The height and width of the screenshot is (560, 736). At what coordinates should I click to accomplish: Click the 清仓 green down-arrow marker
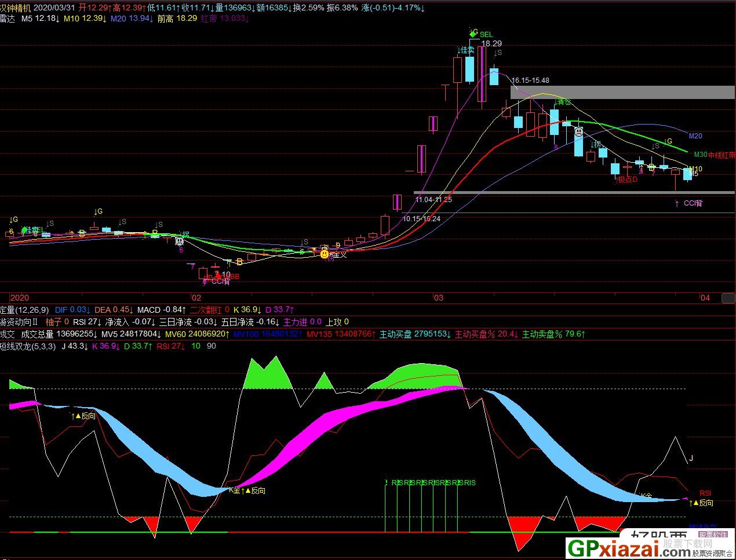pyautogui.click(x=562, y=102)
